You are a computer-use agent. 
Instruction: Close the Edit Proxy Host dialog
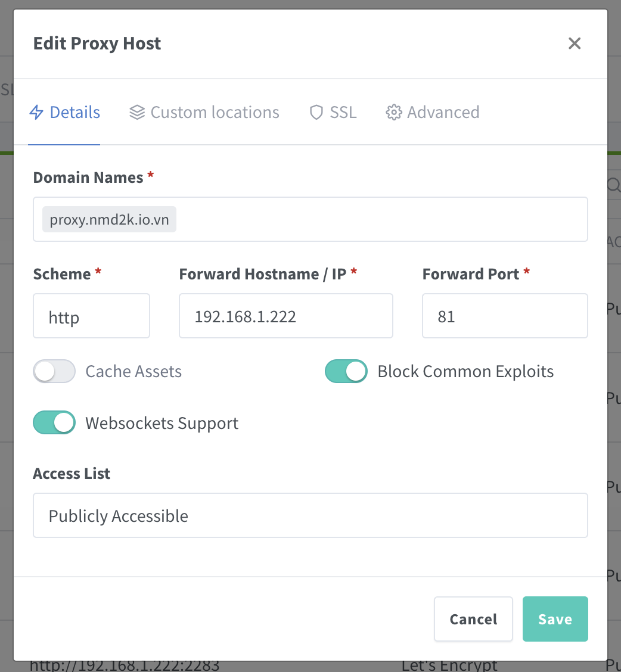pyautogui.click(x=574, y=43)
